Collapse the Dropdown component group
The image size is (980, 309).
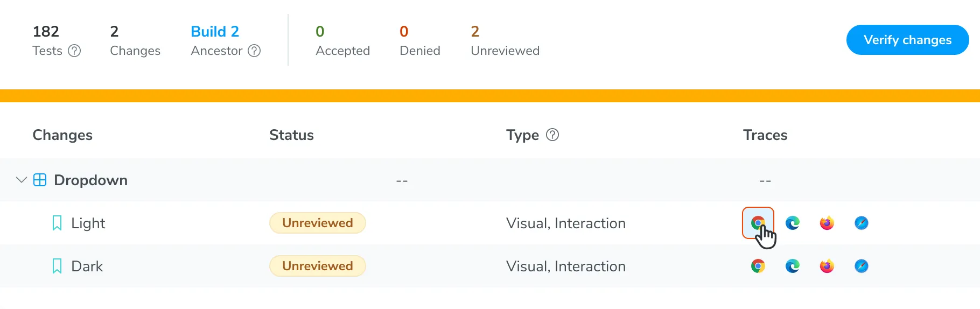tap(22, 180)
